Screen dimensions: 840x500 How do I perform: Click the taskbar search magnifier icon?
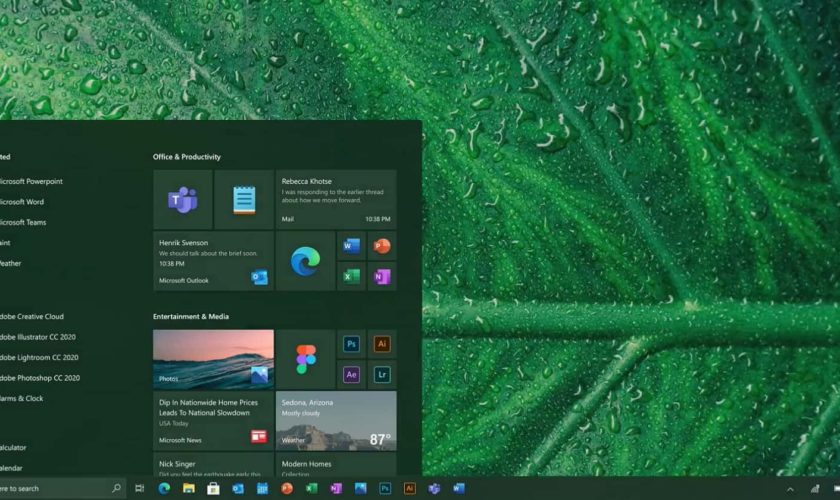116,488
